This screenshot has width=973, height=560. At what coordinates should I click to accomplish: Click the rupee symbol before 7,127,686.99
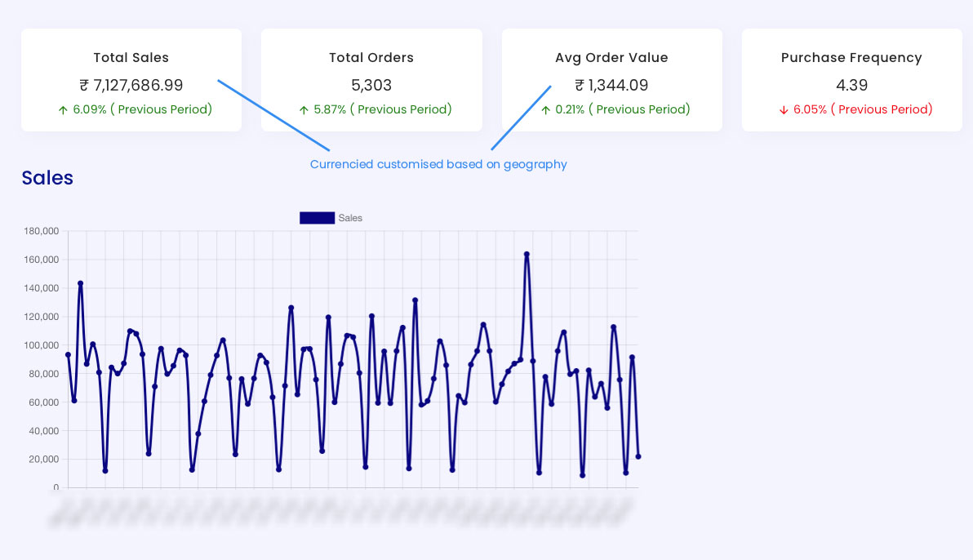coord(84,85)
